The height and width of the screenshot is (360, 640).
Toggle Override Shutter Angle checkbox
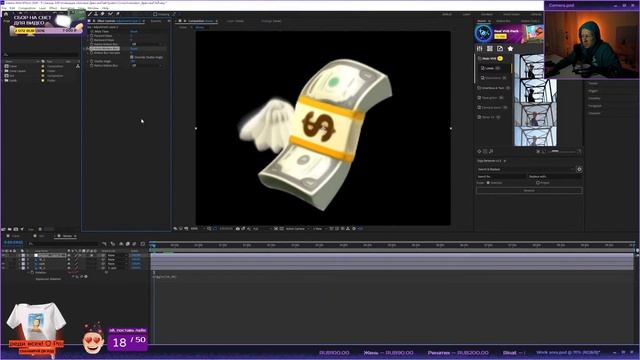click(132, 57)
